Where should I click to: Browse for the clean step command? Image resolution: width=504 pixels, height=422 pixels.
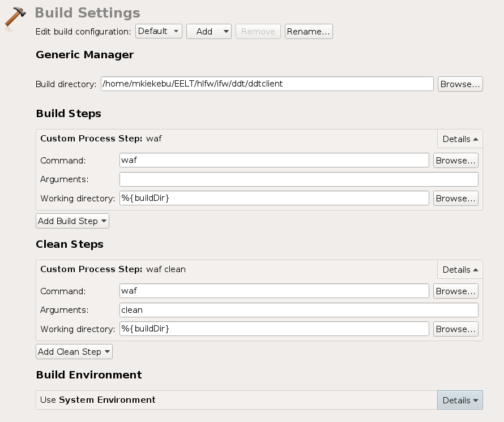coord(455,291)
